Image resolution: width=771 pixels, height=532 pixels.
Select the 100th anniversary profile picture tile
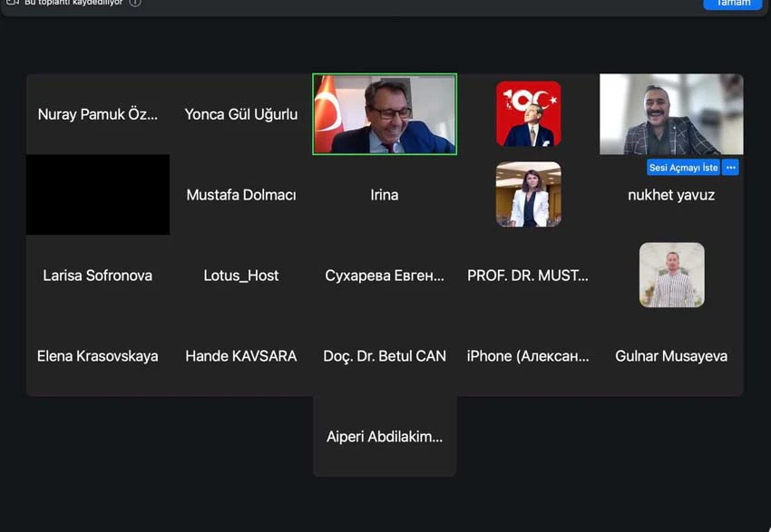point(528,114)
